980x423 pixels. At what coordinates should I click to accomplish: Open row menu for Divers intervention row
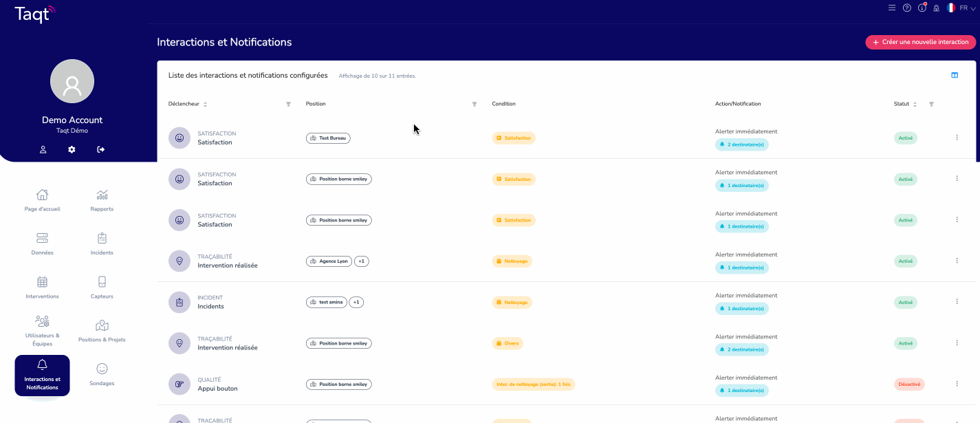click(x=957, y=343)
